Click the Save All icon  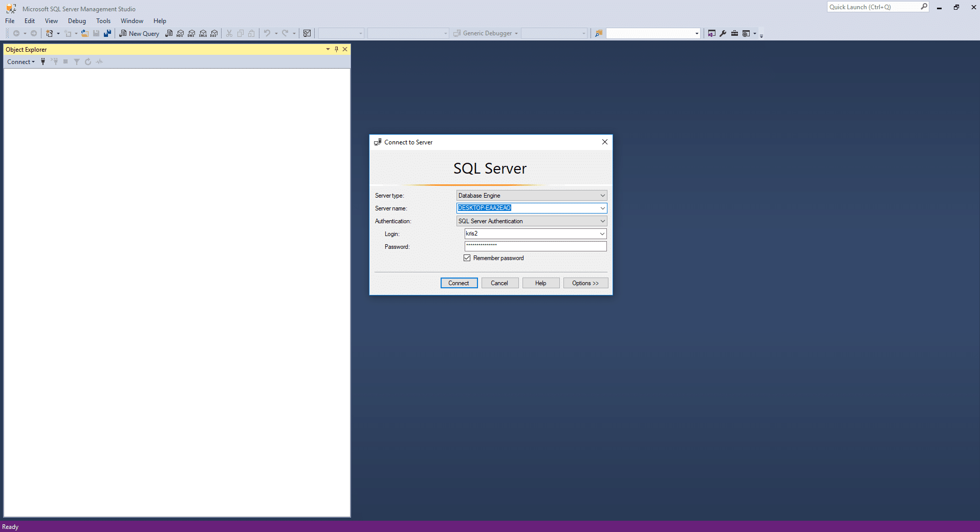click(107, 33)
